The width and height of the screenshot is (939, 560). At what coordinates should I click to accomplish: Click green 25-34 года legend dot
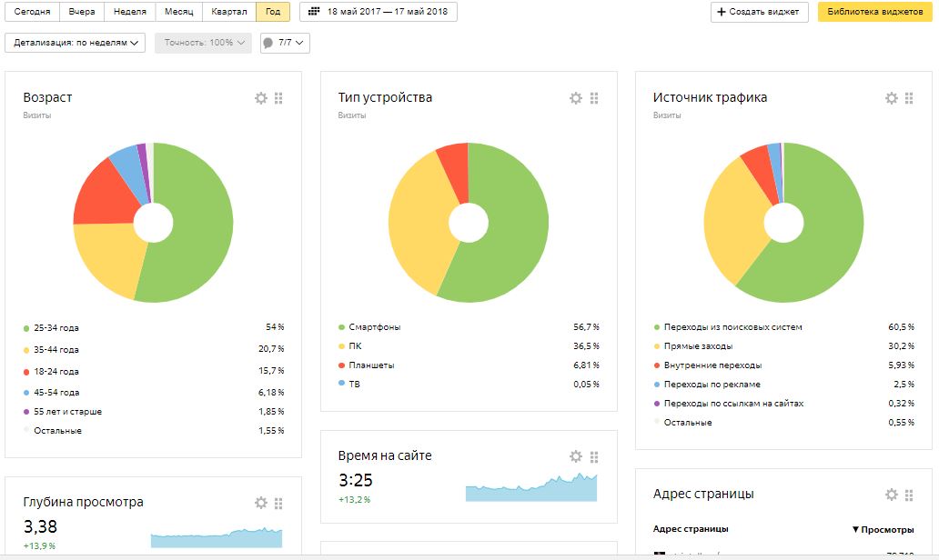[x=26, y=328]
